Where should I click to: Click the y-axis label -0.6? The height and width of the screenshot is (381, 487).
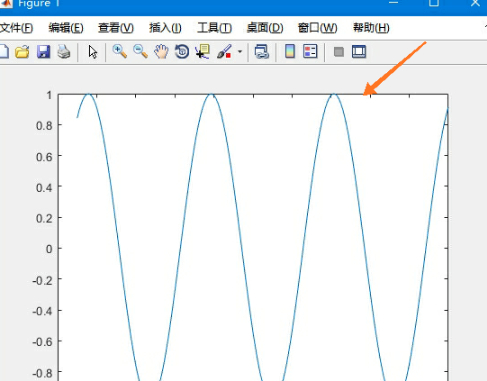tap(43, 342)
